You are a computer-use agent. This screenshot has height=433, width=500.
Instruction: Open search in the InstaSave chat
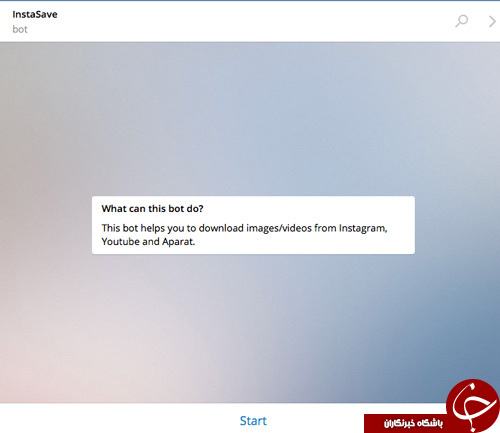click(462, 21)
